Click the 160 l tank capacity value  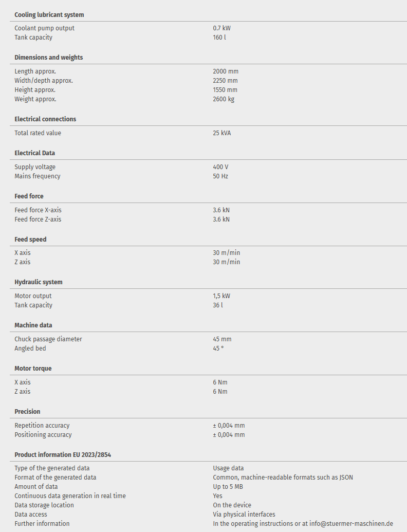[x=219, y=38]
